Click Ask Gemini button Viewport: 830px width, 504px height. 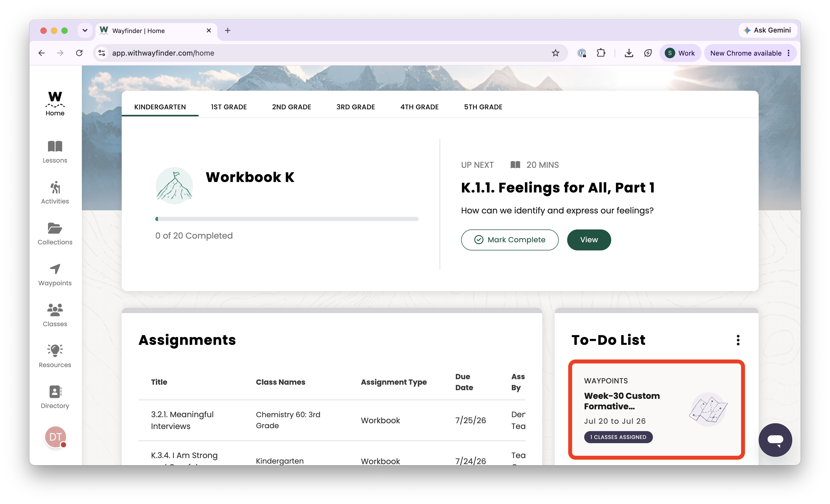[768, 30]
